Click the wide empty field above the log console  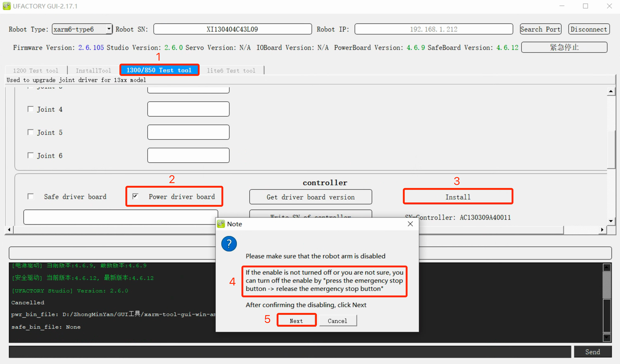(x=310, y=253)
